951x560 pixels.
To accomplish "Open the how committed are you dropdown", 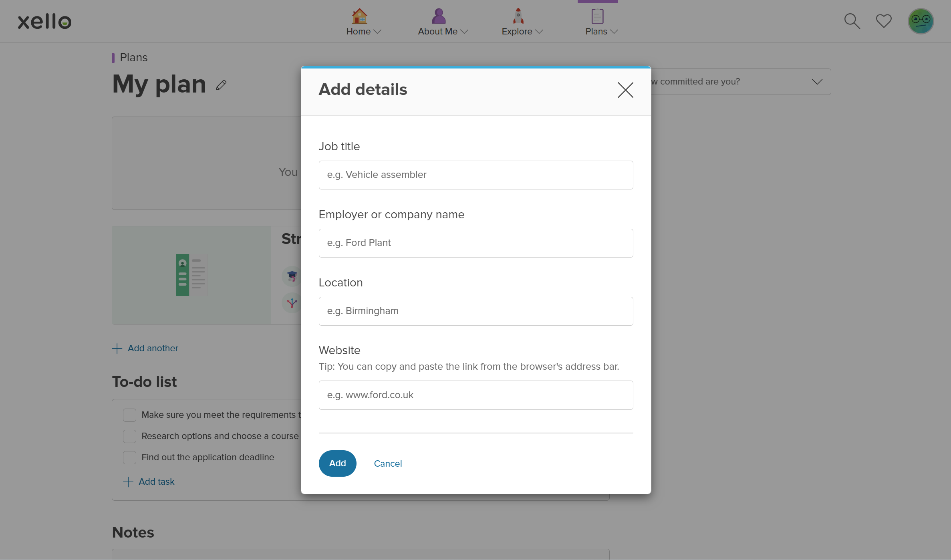I will pyautogui.click(x=817, y=81).
